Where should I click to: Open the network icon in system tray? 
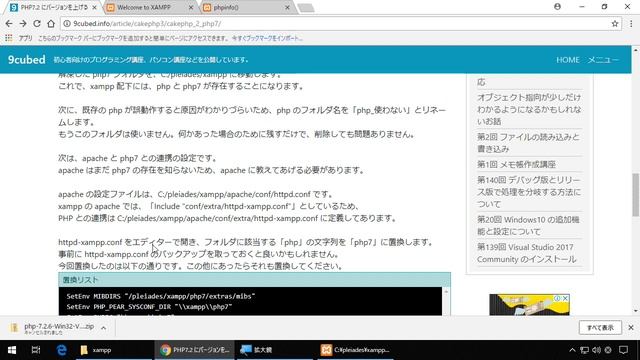584,350
